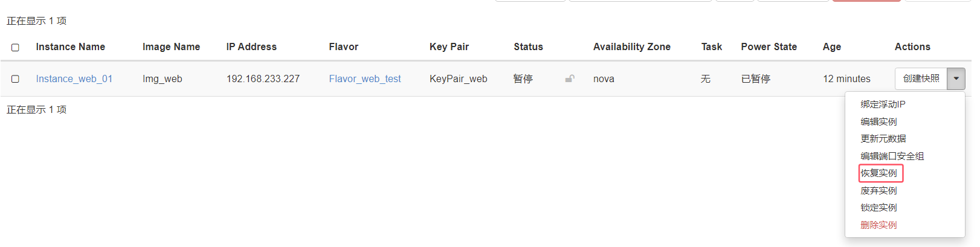Choose 绑定浮动IP from the actions menu
980x247 pixels.
point(883,104)
